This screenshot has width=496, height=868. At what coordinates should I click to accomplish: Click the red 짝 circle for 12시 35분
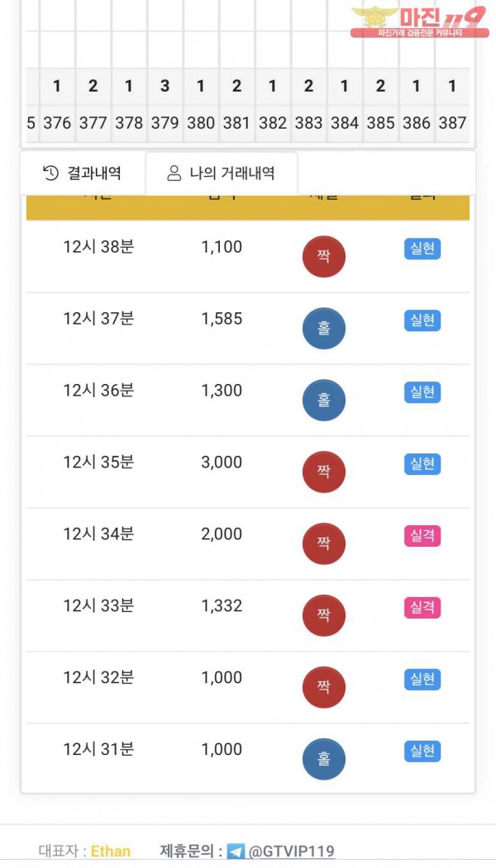point(324,472)
